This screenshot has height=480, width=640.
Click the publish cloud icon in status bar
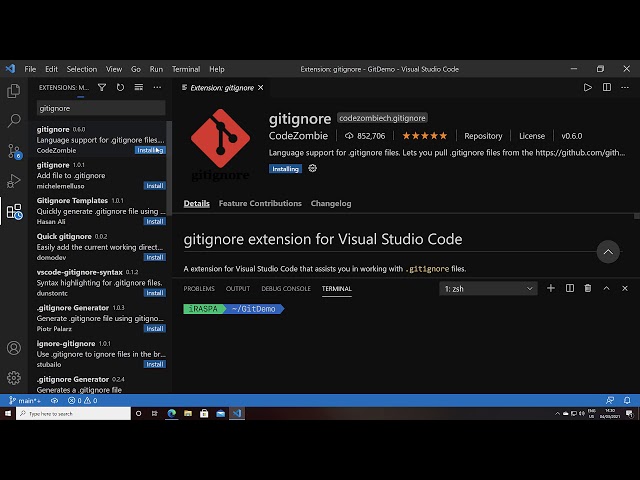(x=54, y=400)
